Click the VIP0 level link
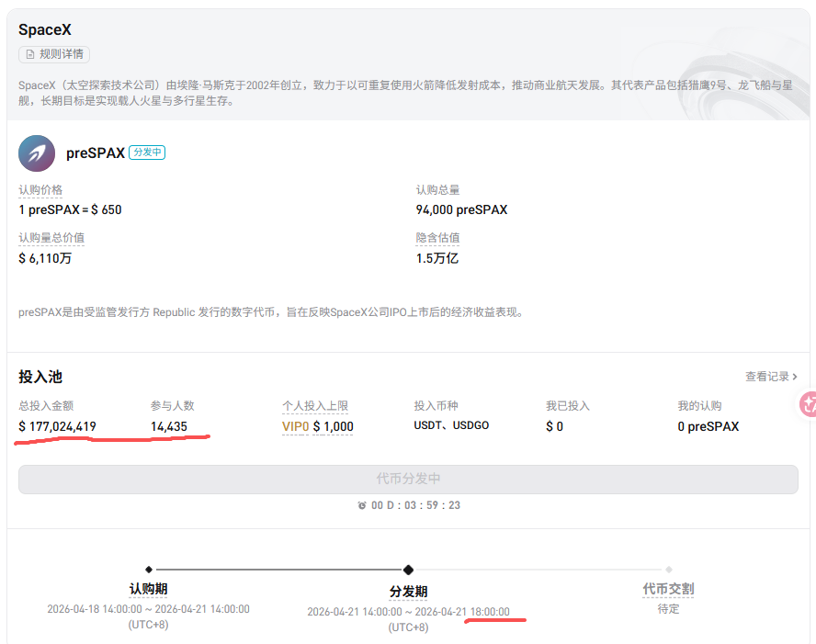The width and height of the screenshot is (816, 644). coord(295,426)
